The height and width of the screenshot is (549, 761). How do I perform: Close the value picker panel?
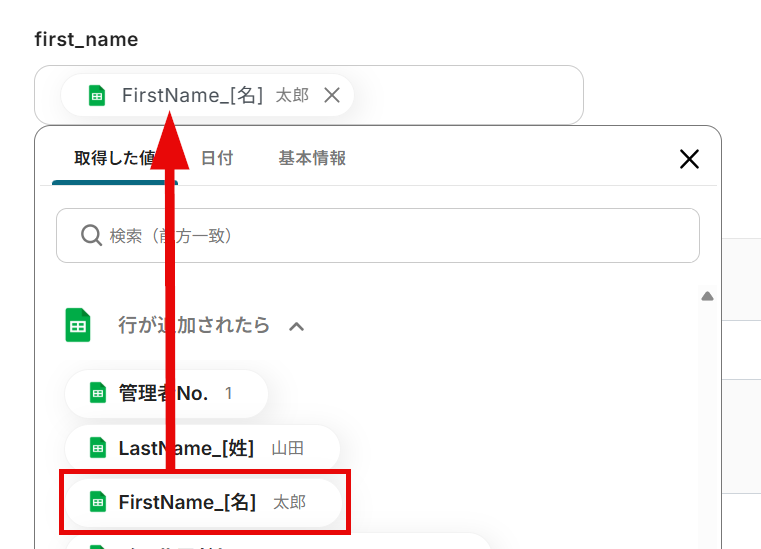coord(689,159)
